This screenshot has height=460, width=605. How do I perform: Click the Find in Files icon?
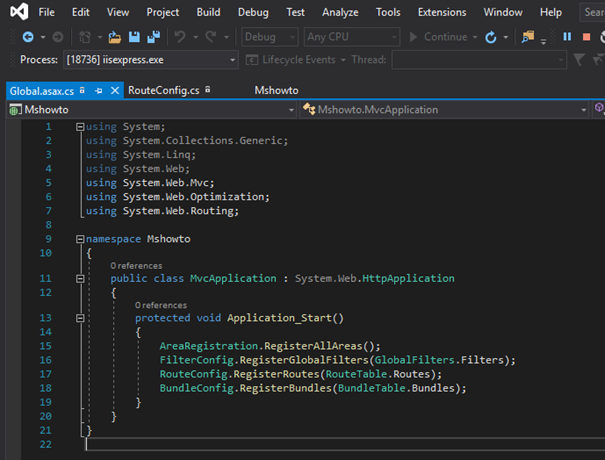527,37
